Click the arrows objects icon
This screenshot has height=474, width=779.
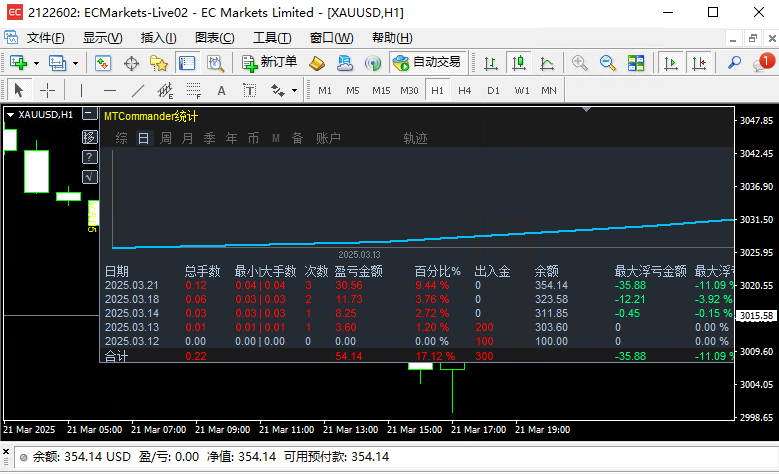coord(277,90)
